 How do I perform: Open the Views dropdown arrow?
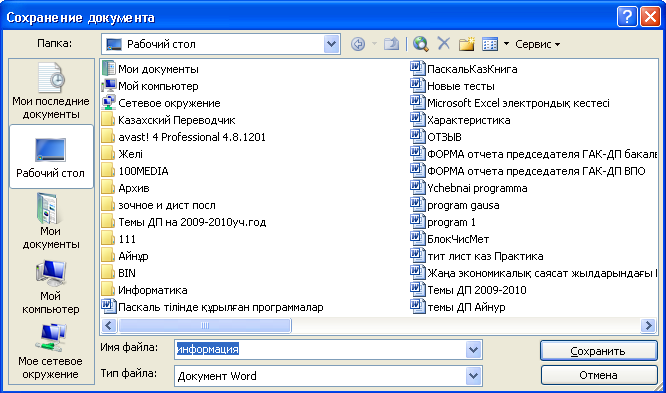[506, 44]
